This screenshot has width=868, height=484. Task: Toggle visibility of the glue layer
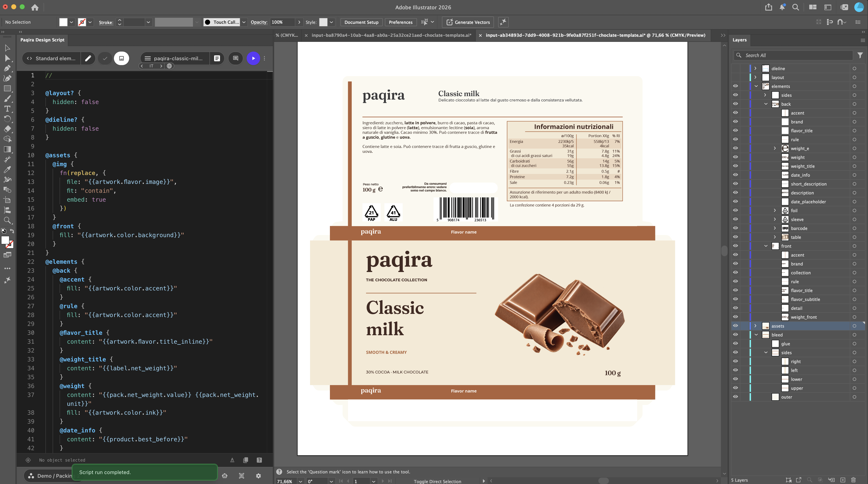735,344
